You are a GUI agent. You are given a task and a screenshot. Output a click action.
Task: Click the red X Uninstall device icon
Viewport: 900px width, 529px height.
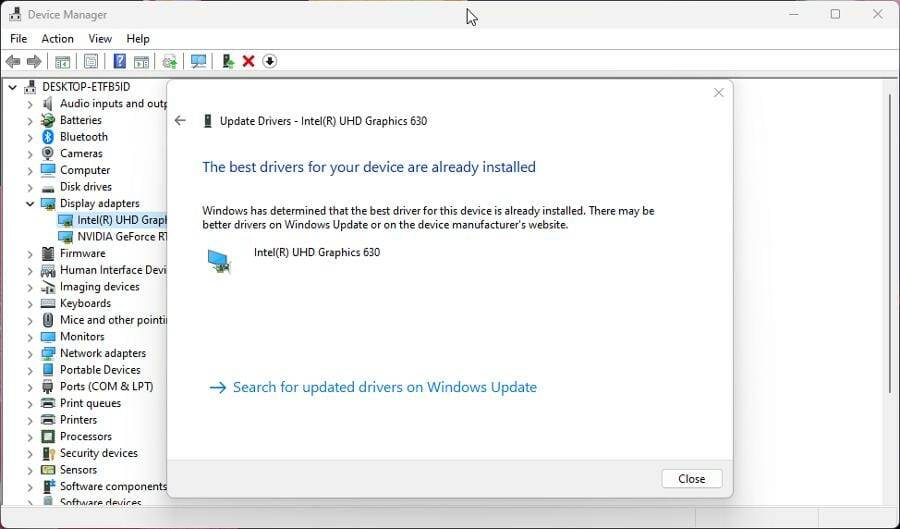[249, 61]
